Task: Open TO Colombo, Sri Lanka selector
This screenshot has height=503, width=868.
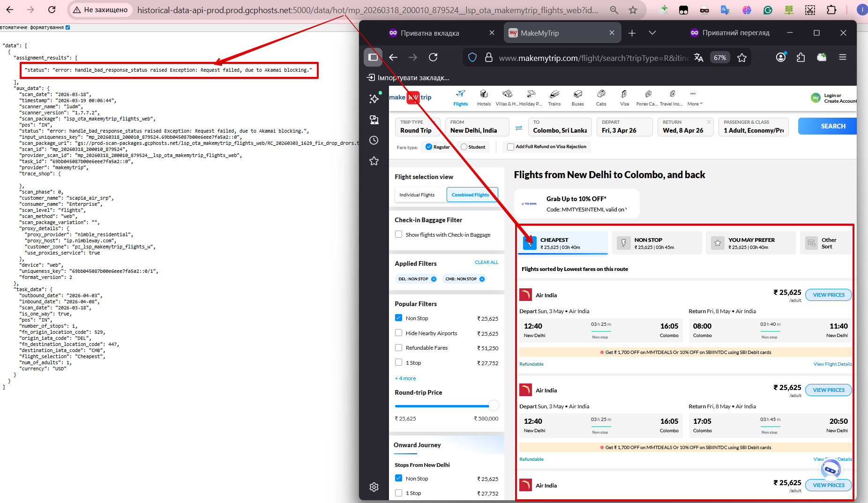Action: click(x=560, y=127)
